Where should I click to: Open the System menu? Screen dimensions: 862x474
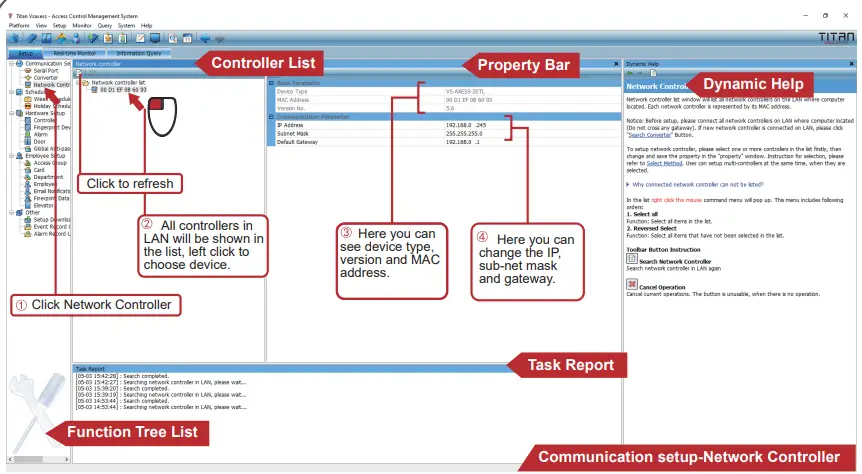(x=126, y=26)
